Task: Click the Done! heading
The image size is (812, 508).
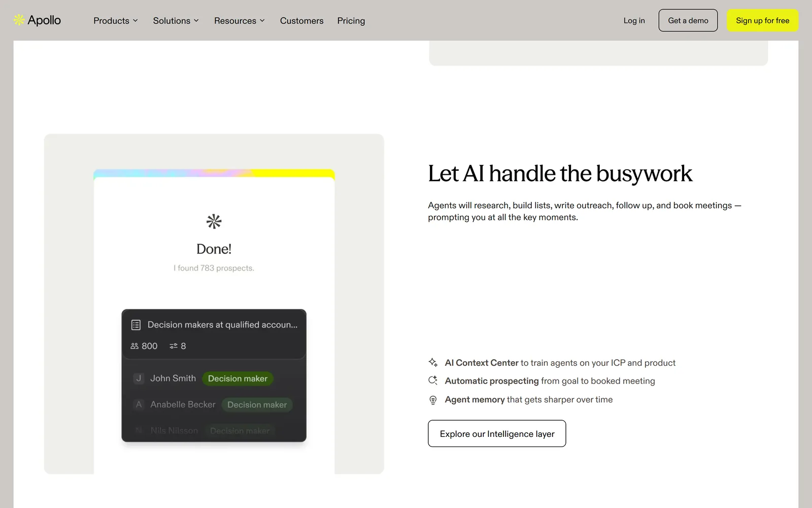Action: tap(214, 249)
